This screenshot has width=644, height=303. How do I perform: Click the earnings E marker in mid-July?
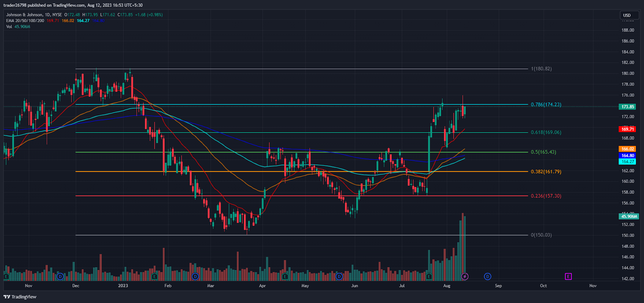click(429, 276)
